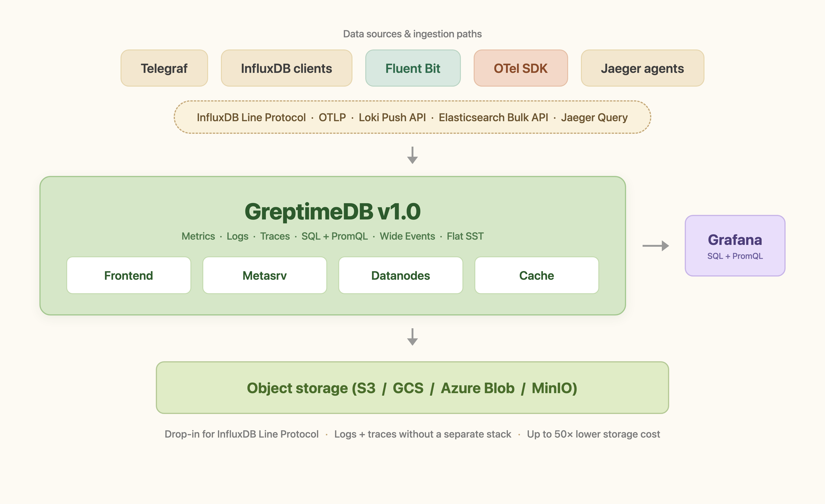Click the 'Metrics' feature label
The width and height of the screenshot is (825, 504).
click(x=198, y=236)
